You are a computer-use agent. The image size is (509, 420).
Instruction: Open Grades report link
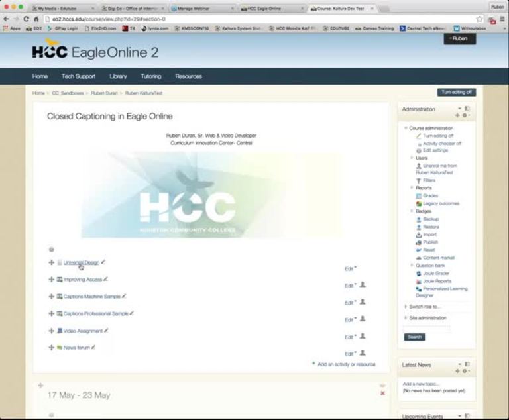(x=430, y=195)
